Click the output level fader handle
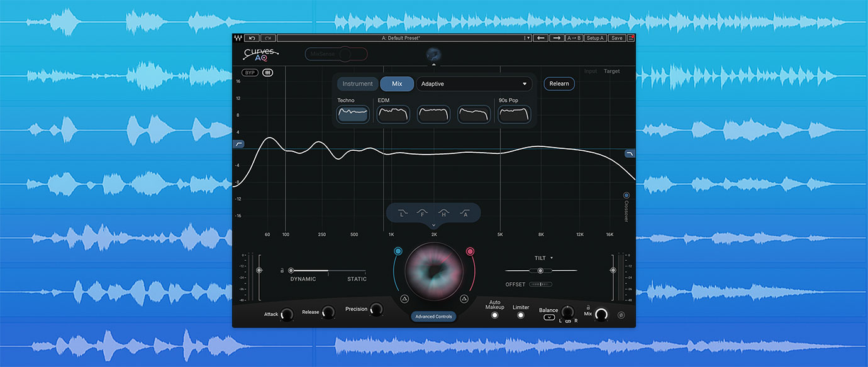Screen dimensions: 868x367 click(613, 270)
